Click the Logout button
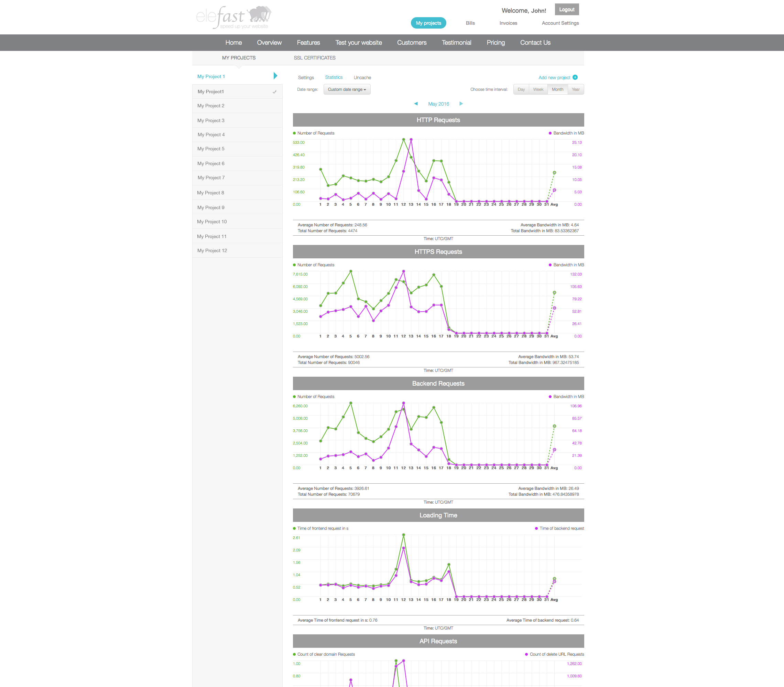784x687 pixels. click(x=566, y=10)
